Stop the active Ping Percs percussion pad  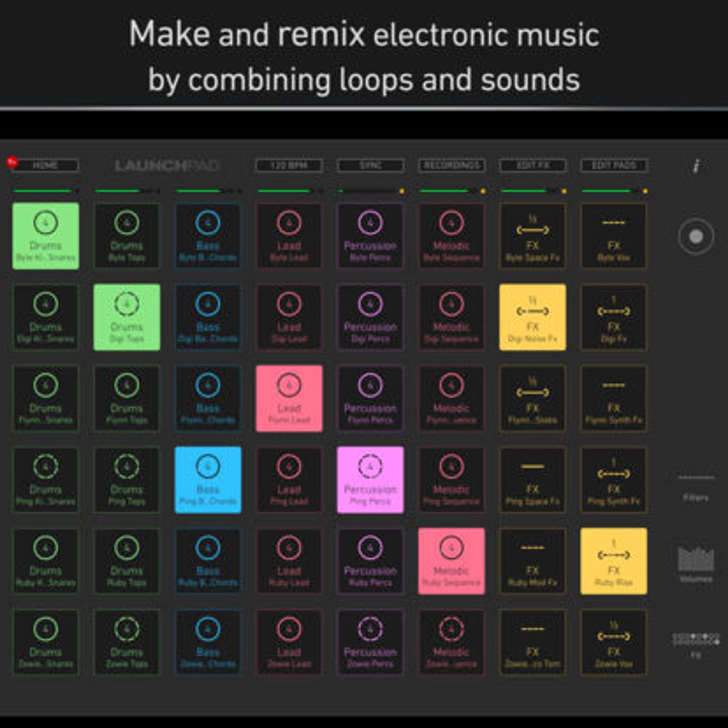point(370,480)
